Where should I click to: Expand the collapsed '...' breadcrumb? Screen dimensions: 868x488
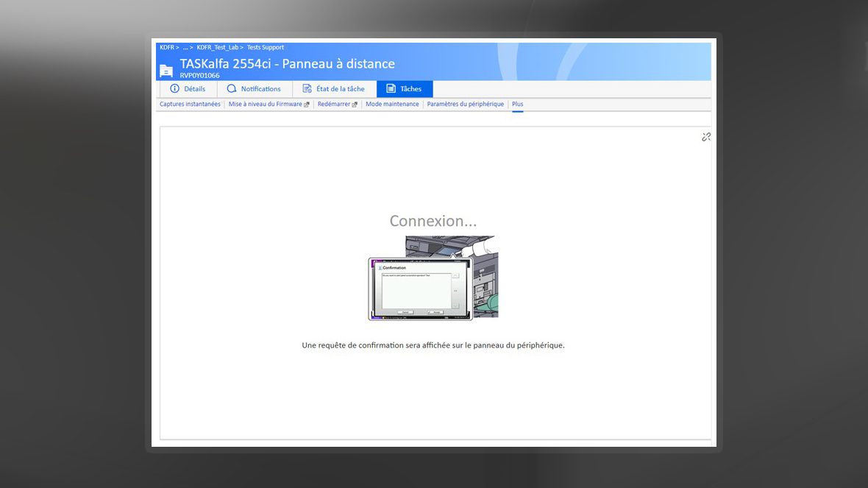coord(185,48)
